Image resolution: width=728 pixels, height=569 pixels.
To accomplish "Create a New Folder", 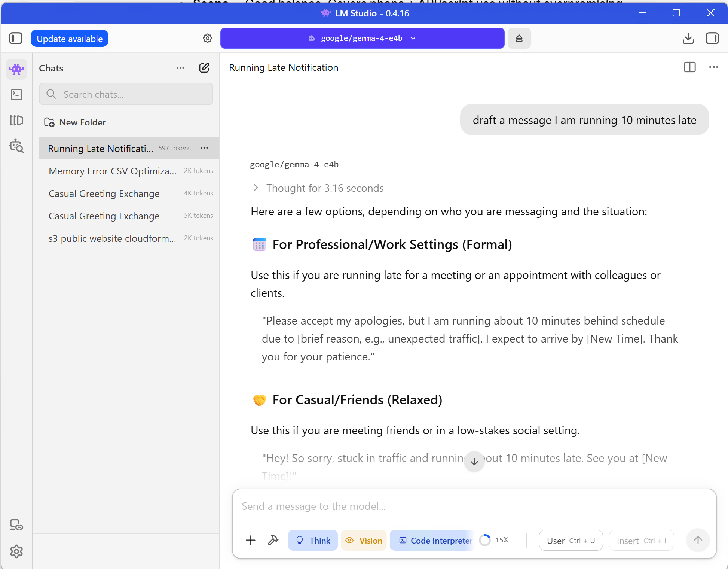I will point(75,122).
